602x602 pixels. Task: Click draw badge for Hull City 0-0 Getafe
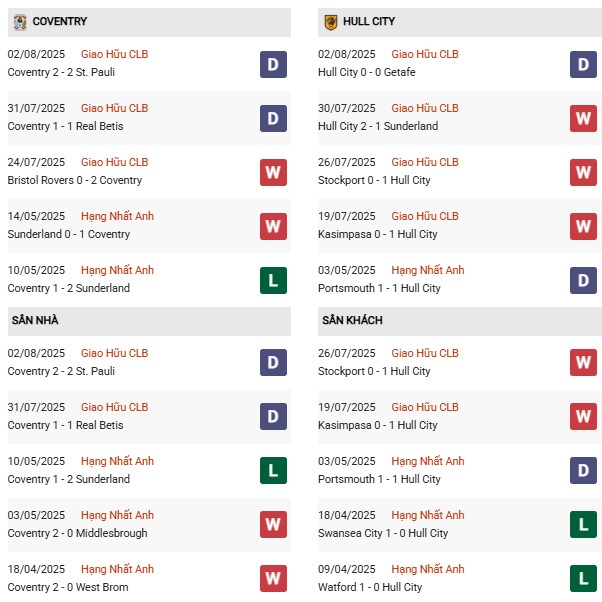pyautogui.click(x=584, y=64)
